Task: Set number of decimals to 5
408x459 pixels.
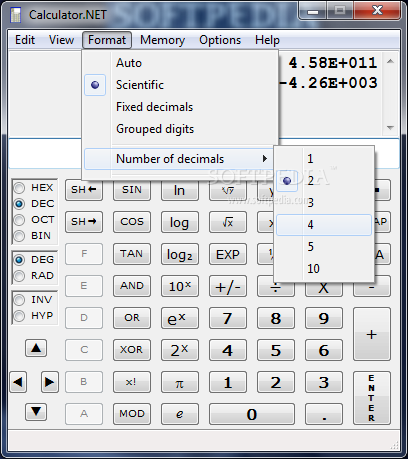Action: (x=324, y=247)
